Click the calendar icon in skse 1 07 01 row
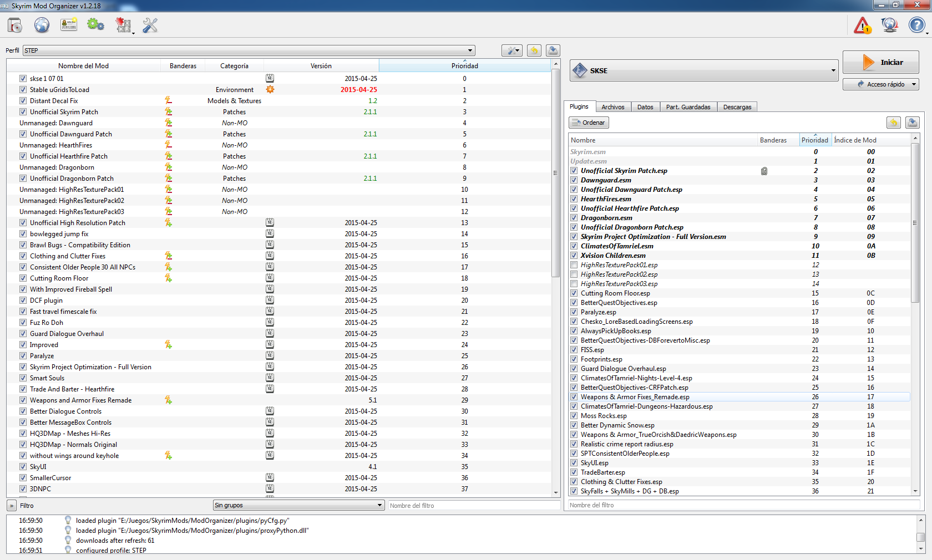This screenshot has height=560, width=932. [270, 78]
